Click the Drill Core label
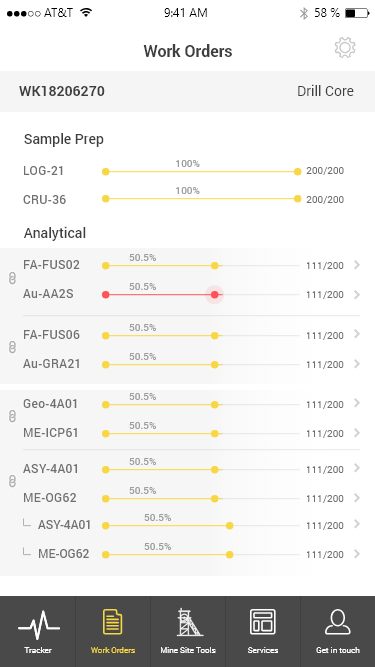Image resolution: width=375 pixels, height=667 pixels. tap(325, 91)
